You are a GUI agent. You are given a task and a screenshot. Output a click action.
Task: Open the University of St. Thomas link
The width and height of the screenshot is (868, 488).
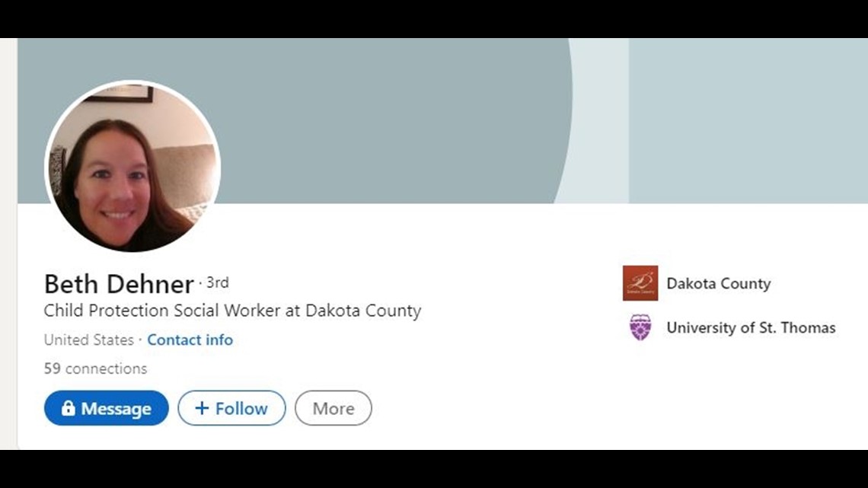752,327
